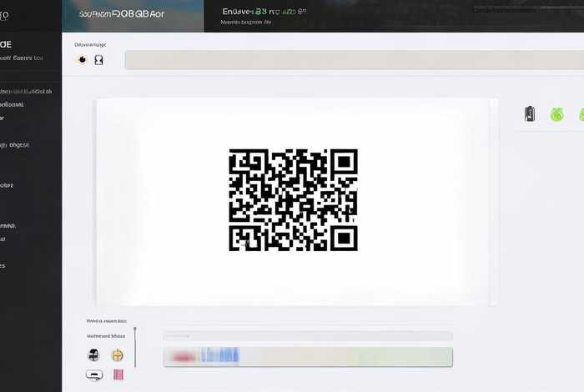
Task: Click the header title in the top banner
Action: (x=122, y=14)
